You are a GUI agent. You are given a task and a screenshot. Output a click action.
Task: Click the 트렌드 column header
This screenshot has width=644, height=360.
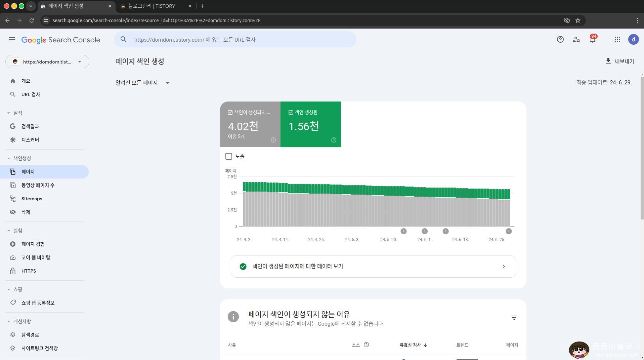click(462, 345)
